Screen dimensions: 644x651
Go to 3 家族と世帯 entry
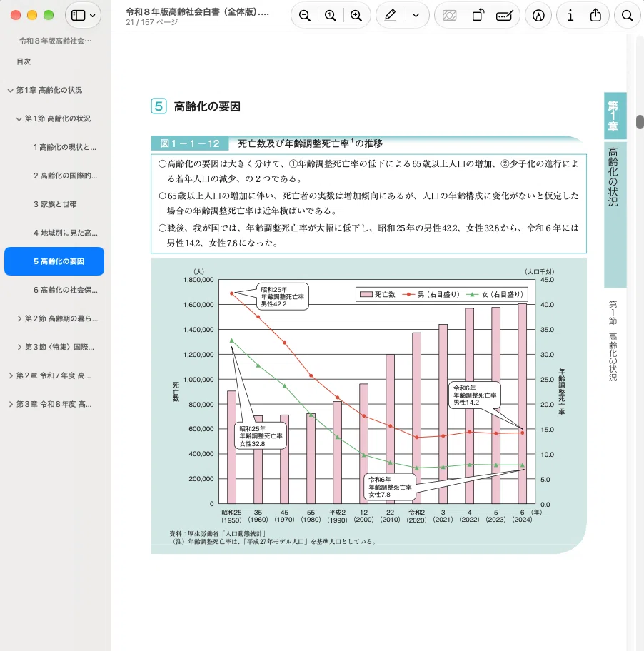point(55,204)
